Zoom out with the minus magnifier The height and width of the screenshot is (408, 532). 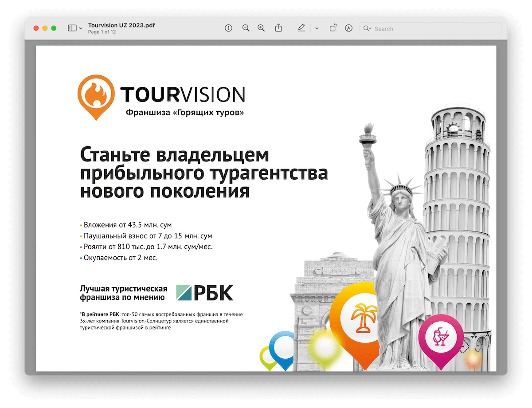point(246,28)
